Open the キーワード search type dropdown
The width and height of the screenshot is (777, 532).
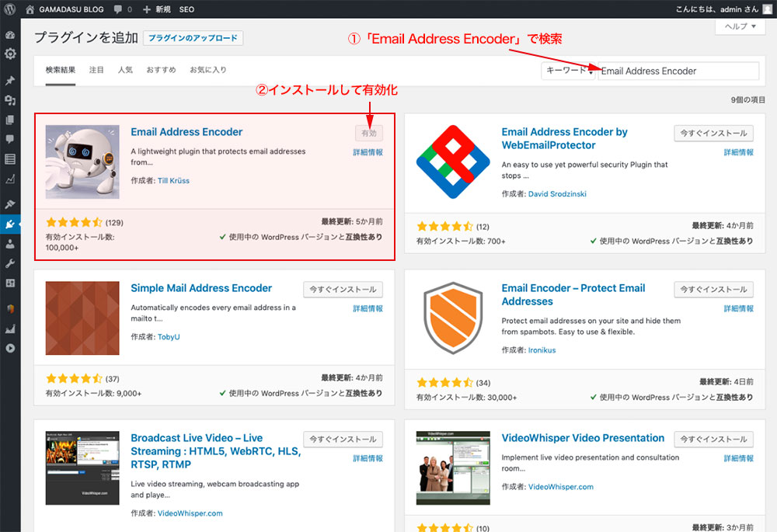pos(569,71)
